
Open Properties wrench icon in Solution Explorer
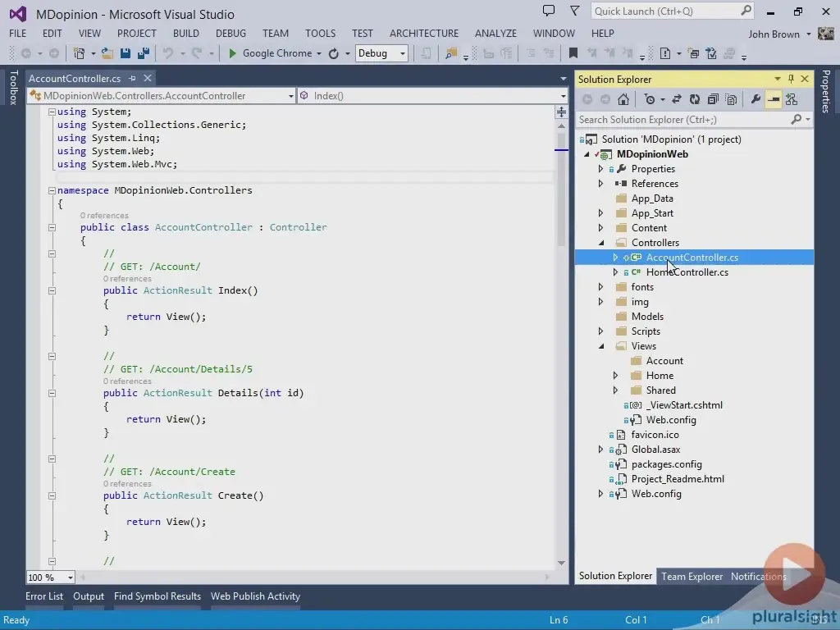(756, 99)
